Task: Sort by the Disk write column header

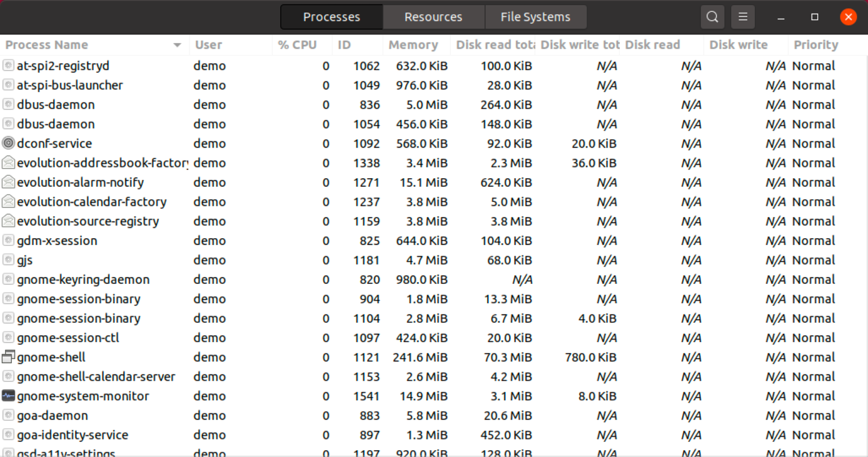Action: tap(746, 45)
